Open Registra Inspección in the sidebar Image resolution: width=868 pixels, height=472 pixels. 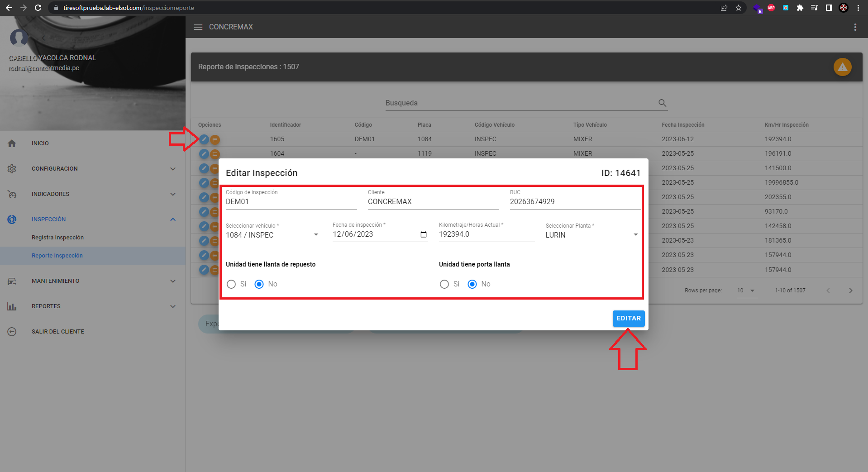pos(57,238)
